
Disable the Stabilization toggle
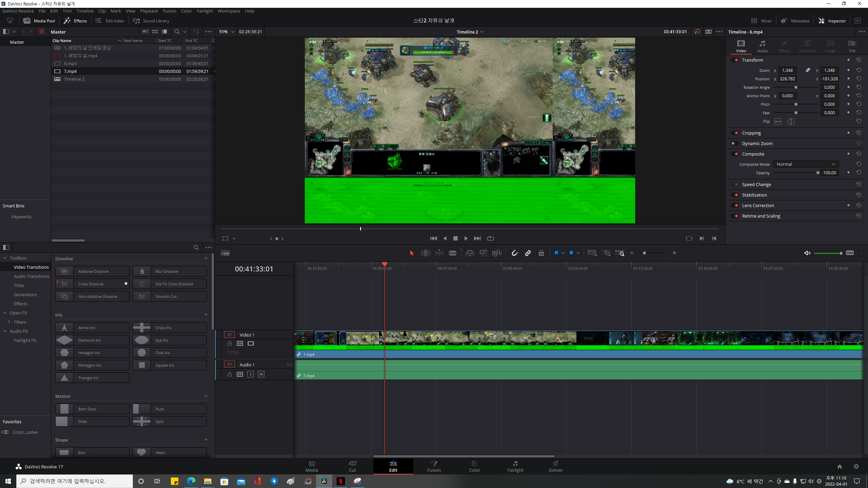point(735,195)
